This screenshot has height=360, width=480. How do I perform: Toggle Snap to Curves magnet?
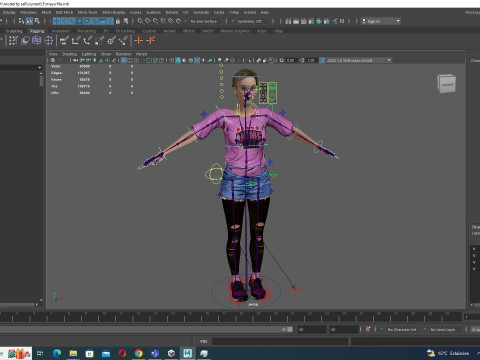coord(148,21)
